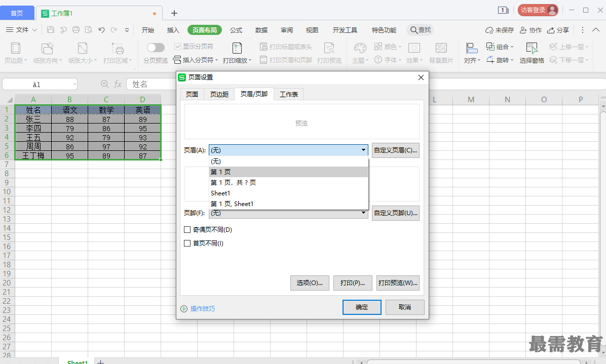Click the print preview icon in quick toolbar
The image size is (606, 364).
[x=89, y=30]
